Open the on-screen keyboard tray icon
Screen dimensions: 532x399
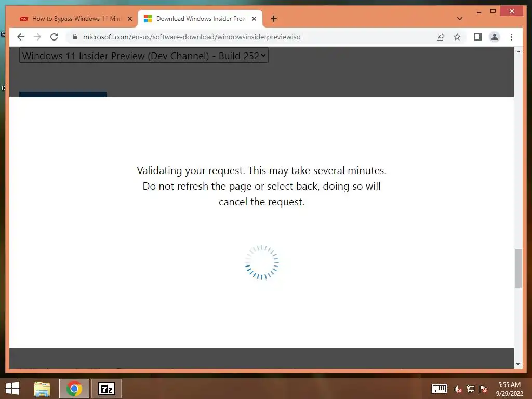pyautogui.click(x=439, y=389)
